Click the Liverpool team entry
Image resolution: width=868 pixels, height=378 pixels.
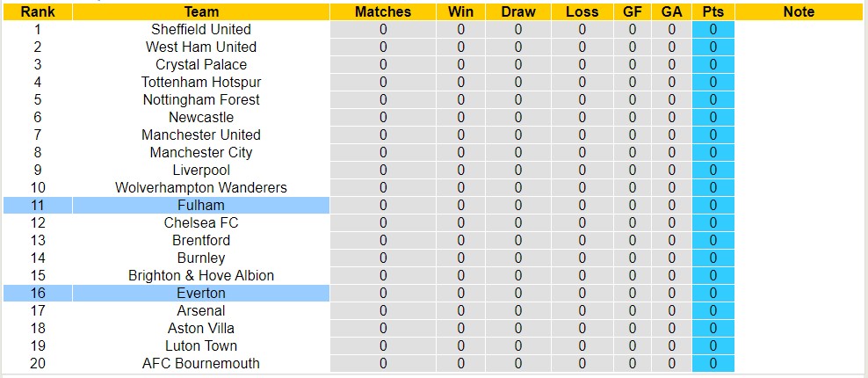coord(201,170)
